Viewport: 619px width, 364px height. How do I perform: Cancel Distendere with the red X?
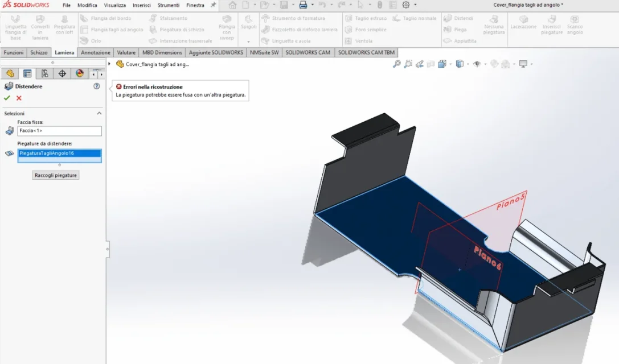pyautogui.click(x=19, y=98)
